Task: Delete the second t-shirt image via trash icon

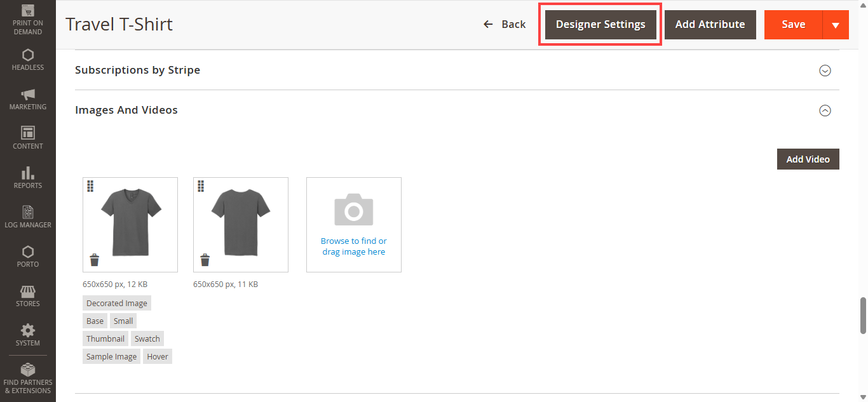Action: pyautogui.click(x=205, y=260)
